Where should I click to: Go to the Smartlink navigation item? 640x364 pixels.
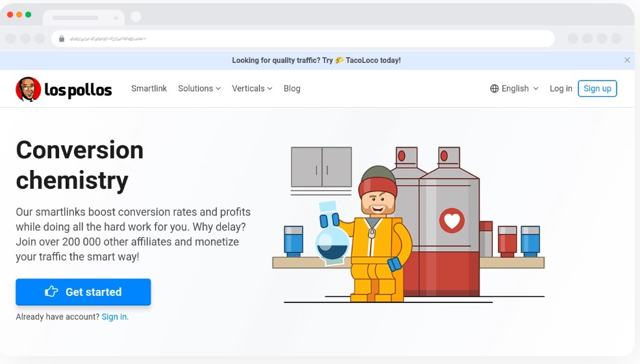pos(149,89)
